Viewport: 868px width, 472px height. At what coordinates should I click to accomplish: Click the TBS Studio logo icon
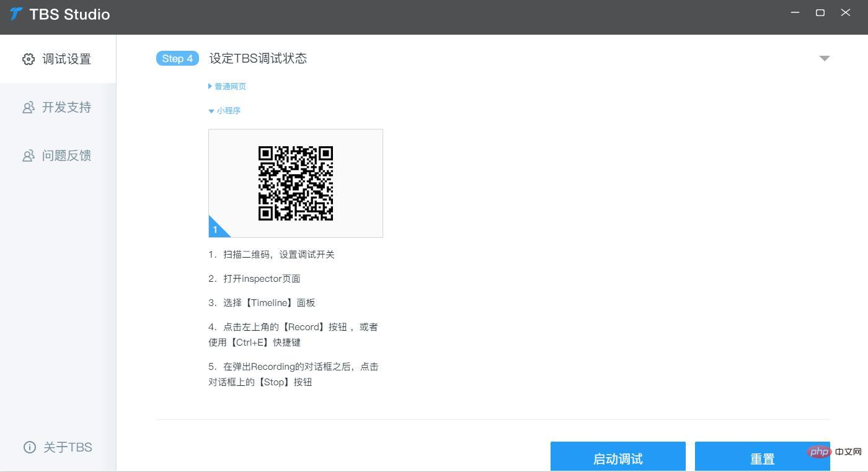[x=16, y=14]
